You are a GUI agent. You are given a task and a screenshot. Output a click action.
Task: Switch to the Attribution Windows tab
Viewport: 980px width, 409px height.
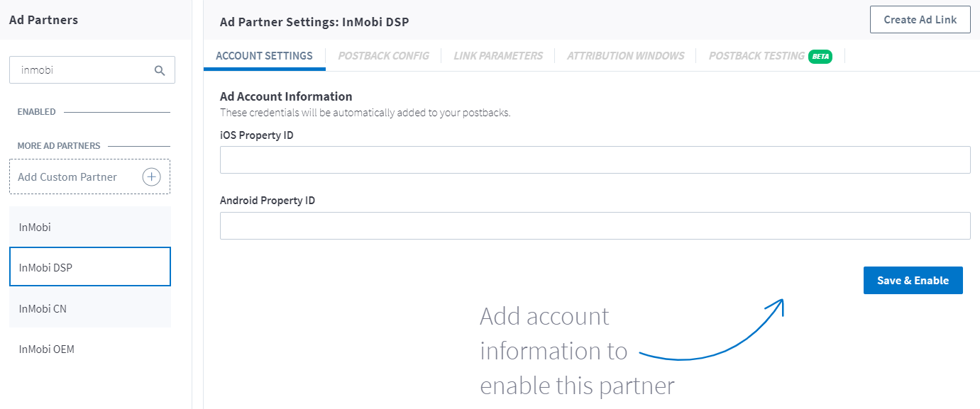(x=626, y=56)
